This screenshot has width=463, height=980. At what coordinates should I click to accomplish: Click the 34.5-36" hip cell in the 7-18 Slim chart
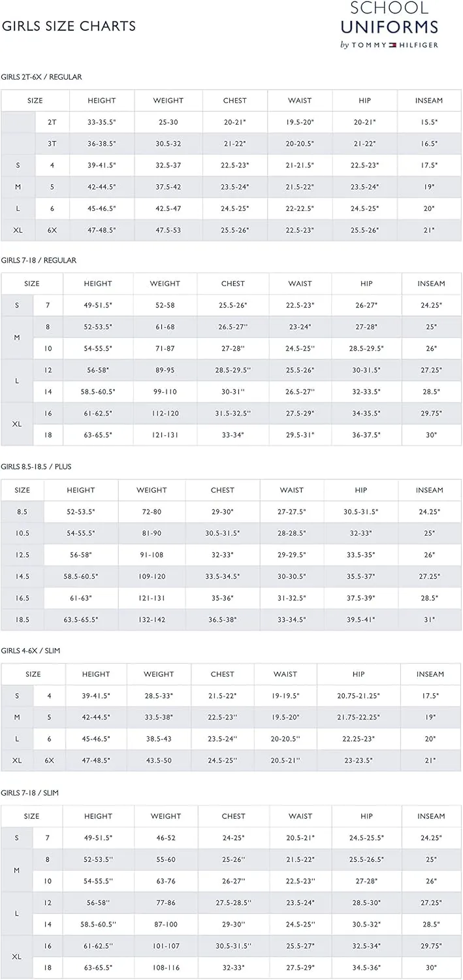(x=366, y=968)
